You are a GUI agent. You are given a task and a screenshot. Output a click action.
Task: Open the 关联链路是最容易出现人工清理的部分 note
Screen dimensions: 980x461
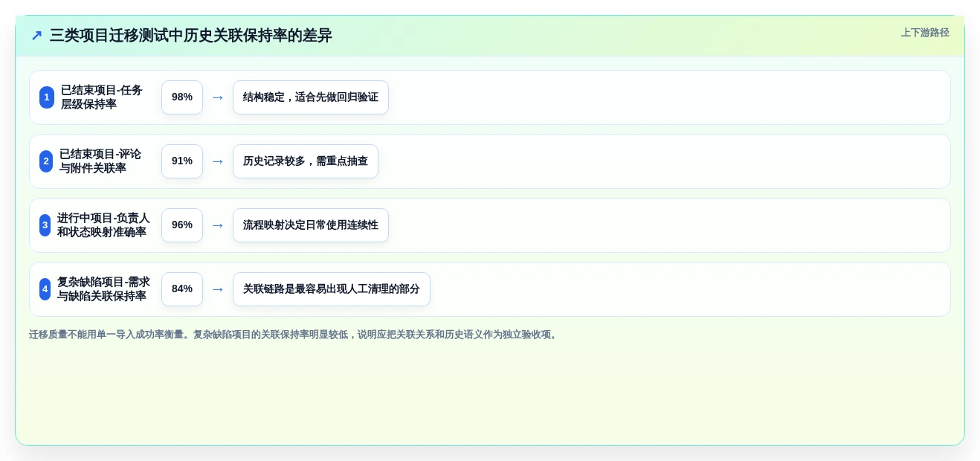[332, 289]
